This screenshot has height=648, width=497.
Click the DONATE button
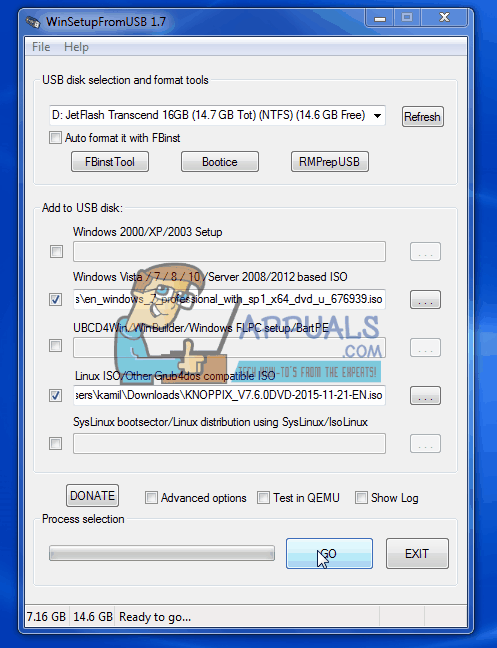click(x=93, y=496)
